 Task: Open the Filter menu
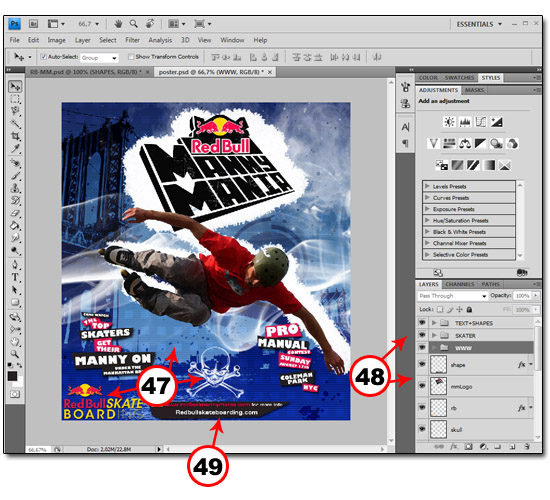coord(133,40)
